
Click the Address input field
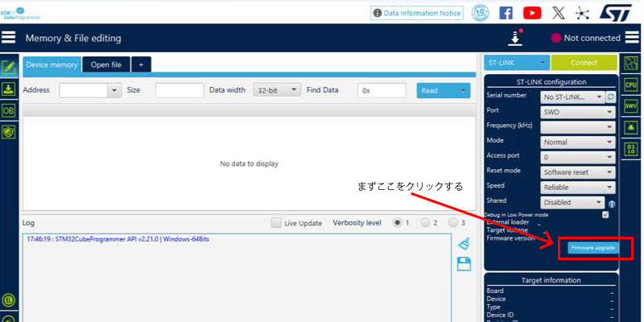[x=84, y=90]
